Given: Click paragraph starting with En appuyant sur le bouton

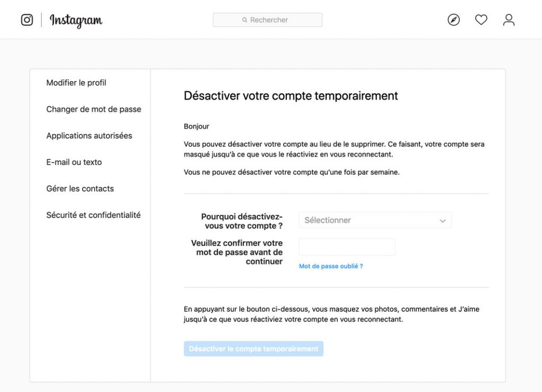Looking at the screenshot, I should click(x=331, y=314).
